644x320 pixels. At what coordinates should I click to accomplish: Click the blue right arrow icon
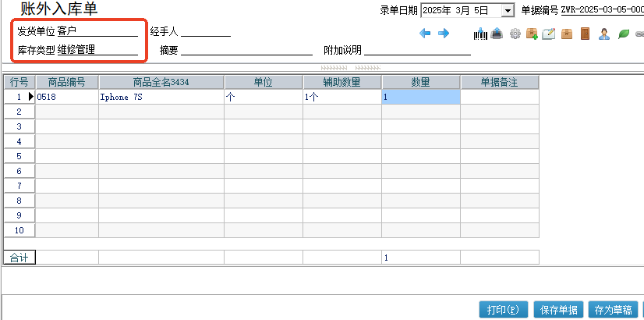(444, 34)
